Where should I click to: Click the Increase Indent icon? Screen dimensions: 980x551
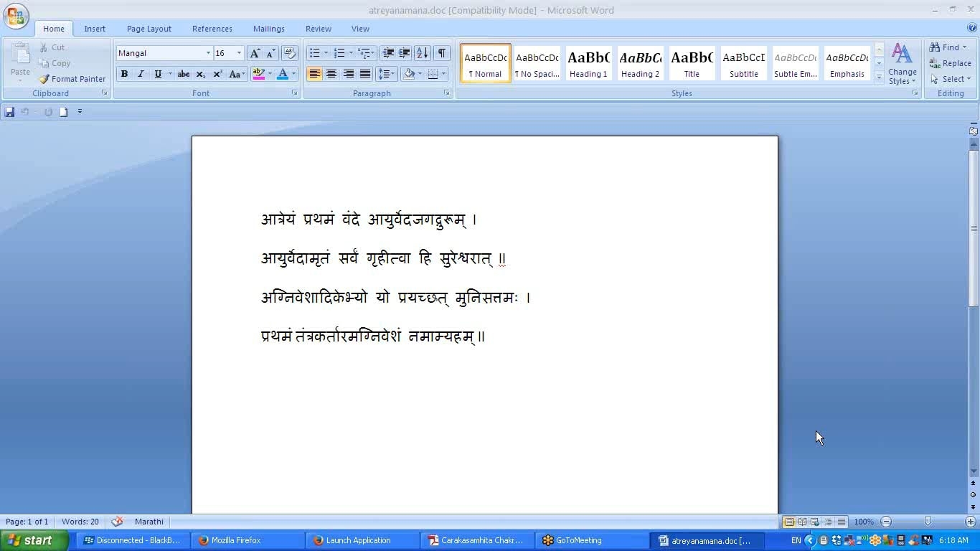point(405,53)
